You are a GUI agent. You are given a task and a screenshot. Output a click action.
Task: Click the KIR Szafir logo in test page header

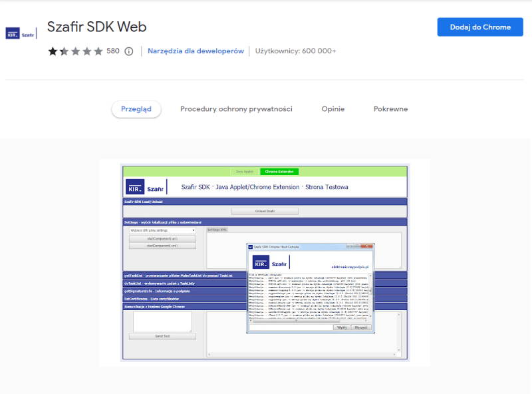146,187
